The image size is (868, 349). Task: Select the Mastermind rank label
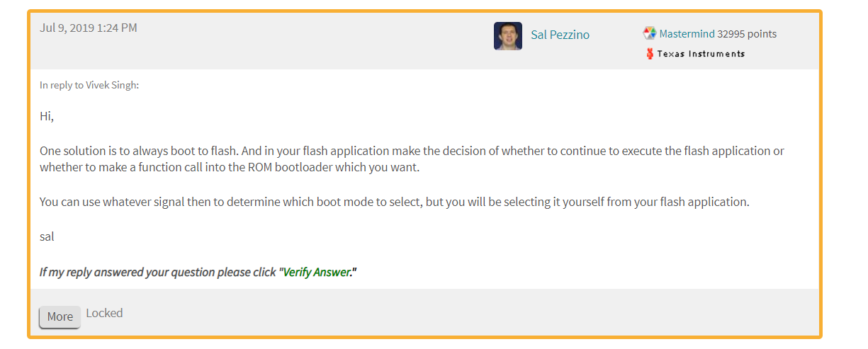(687, 33)
